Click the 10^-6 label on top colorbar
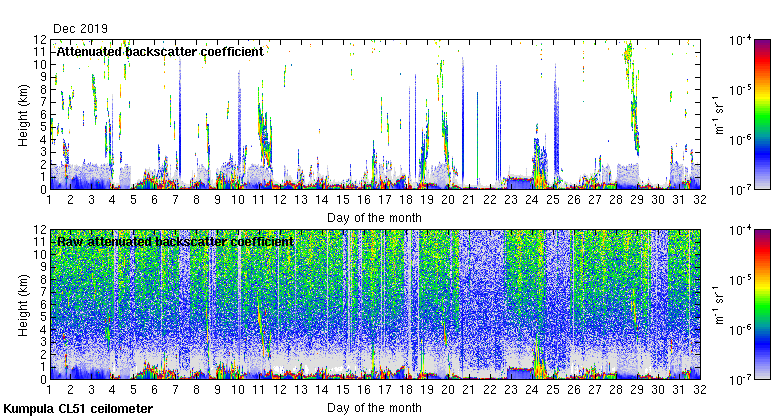This screenshot has width=780, height=420. (x=740, y=140)
